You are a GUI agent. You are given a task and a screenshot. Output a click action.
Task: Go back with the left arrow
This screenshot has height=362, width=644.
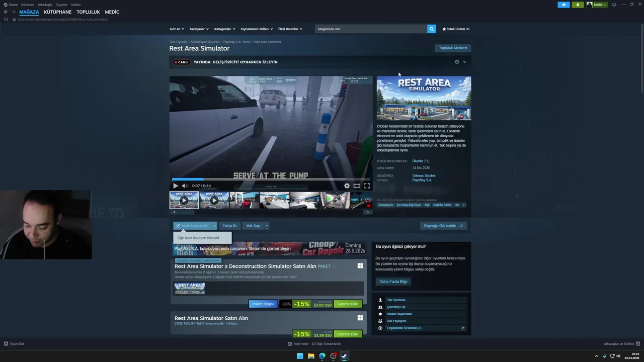(6, 12)
